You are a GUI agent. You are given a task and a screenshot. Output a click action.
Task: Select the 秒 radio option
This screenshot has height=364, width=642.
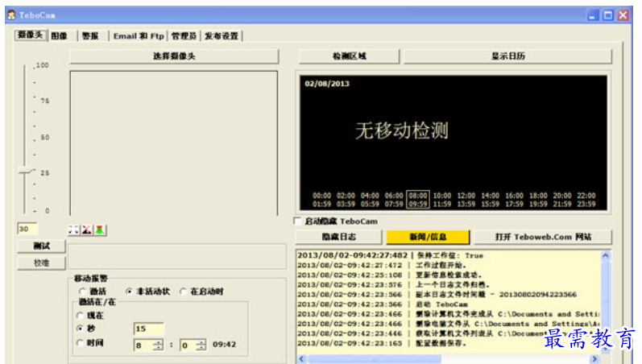pos(81,328)
